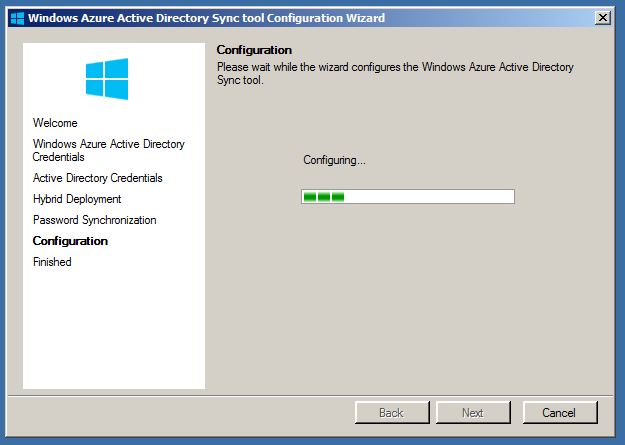Click the Back button
The height and width of the screenshot is (445, 625).
(392, 413)
